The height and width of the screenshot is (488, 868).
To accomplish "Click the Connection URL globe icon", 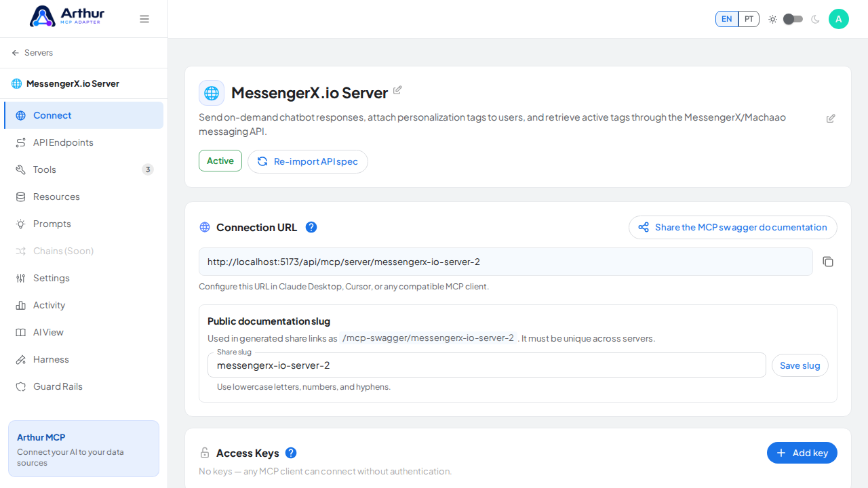I will [x=205, y=227].
